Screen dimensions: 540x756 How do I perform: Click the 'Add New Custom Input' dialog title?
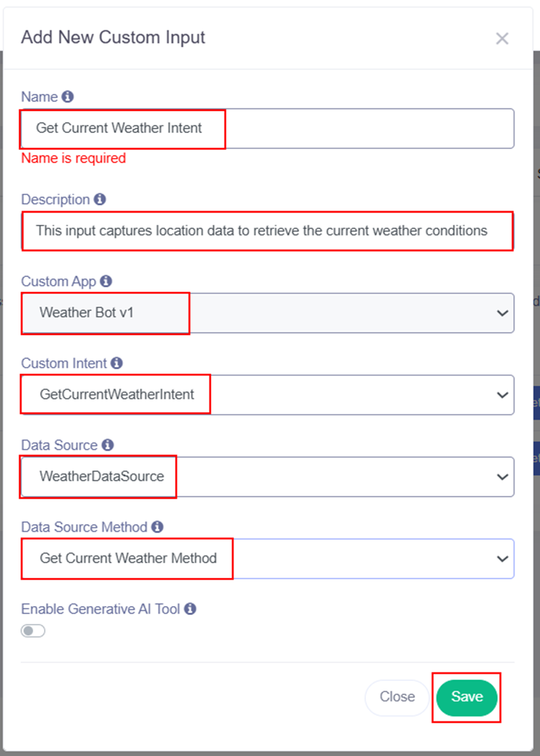click(113, 37)
